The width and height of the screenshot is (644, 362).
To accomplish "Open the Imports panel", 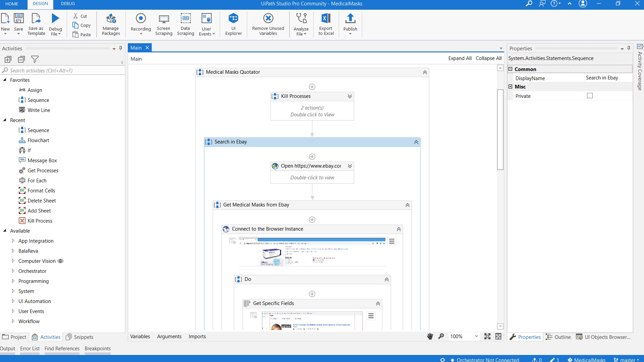I will pyautogui.click(x=197, y=336).
